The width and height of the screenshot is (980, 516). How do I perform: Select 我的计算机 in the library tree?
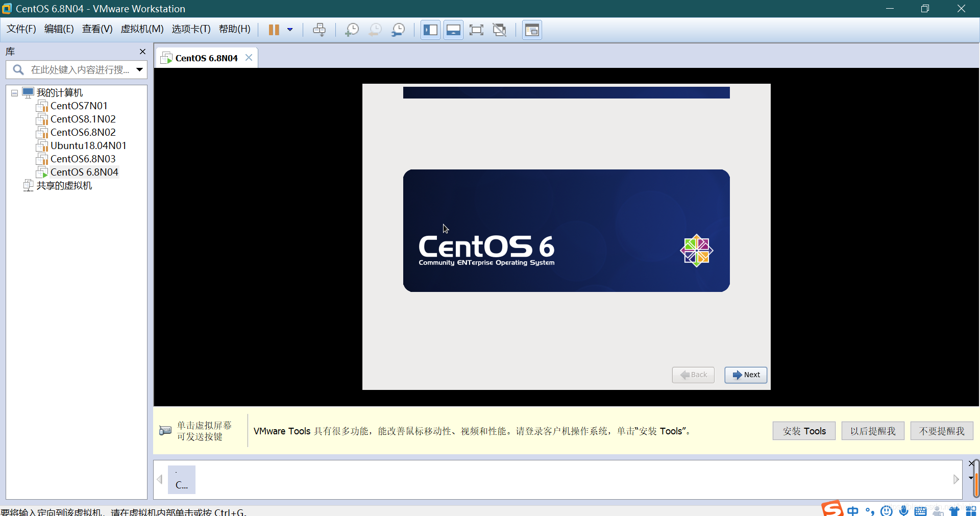[59, 92]
